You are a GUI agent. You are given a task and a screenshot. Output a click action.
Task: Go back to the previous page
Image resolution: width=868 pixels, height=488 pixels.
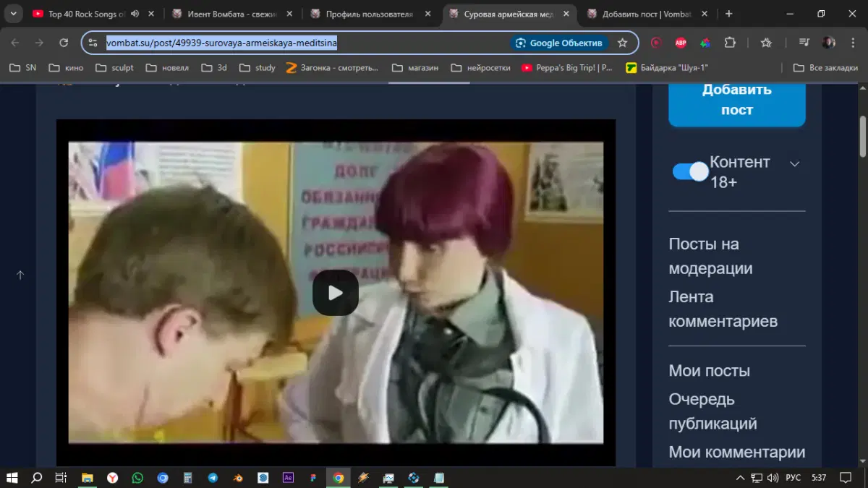point(15,43)
